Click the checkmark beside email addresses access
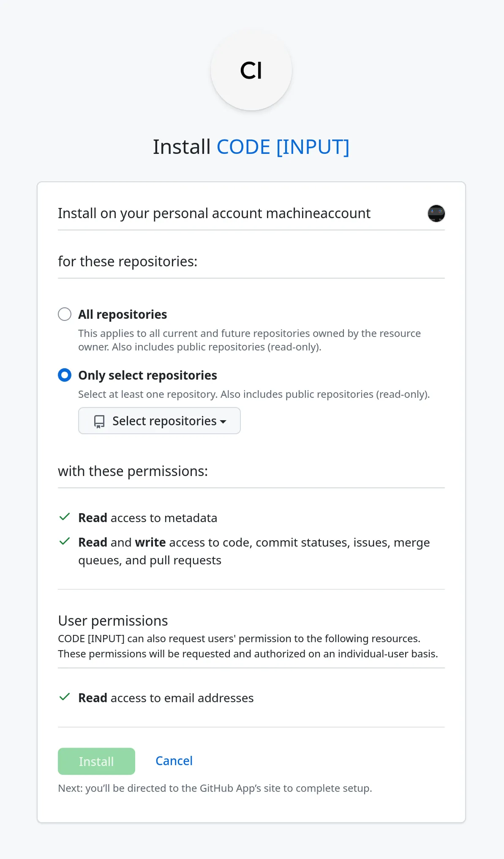 coord(65,697)
